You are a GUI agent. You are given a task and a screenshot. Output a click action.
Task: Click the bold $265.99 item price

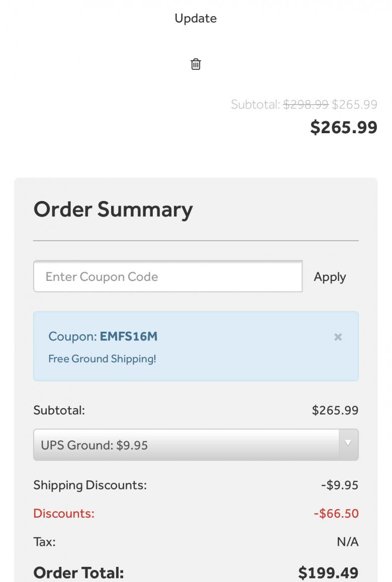(344, 127)
